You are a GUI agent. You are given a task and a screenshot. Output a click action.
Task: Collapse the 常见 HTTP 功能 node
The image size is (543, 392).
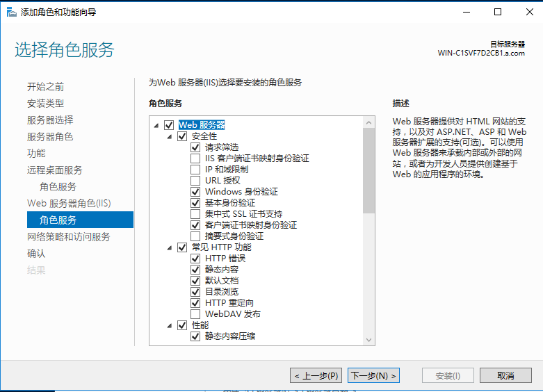[170, 247]
